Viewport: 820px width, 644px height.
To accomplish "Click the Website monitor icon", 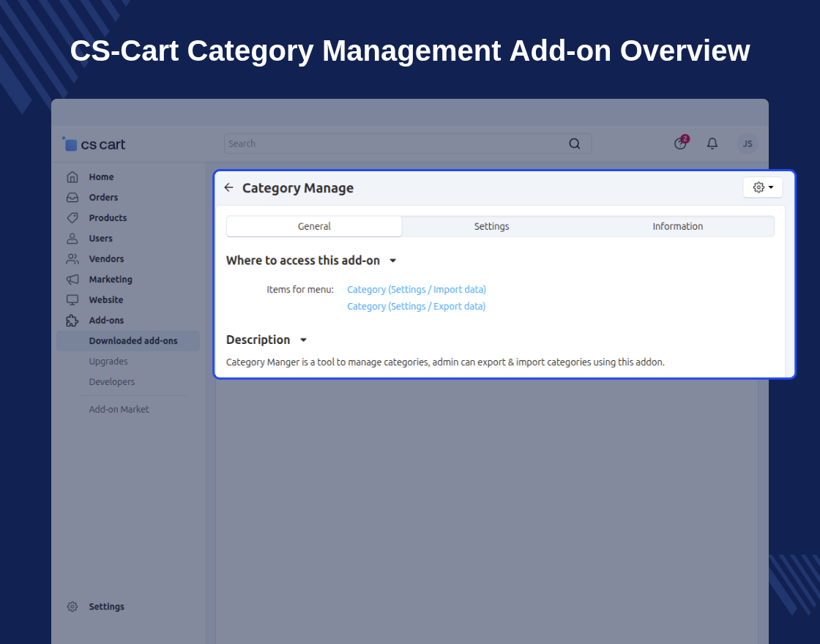I will coord(72,299).
